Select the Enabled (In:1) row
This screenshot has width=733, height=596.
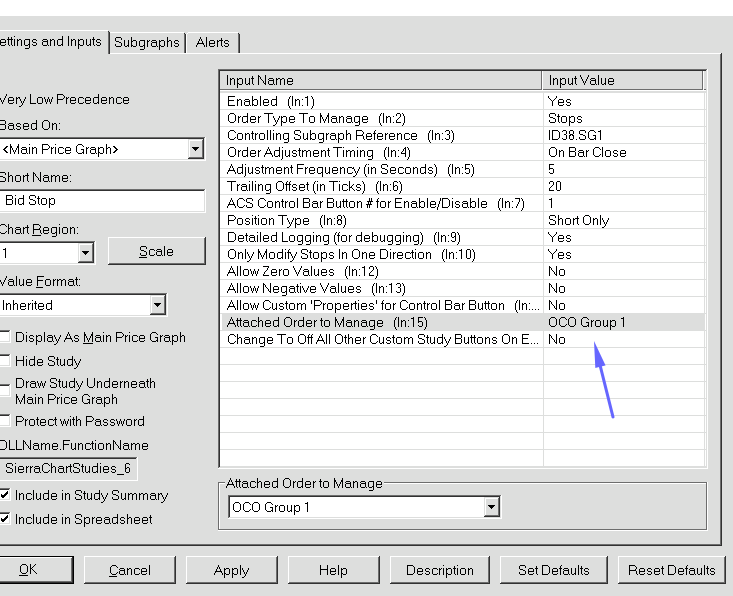pos(462,101)
